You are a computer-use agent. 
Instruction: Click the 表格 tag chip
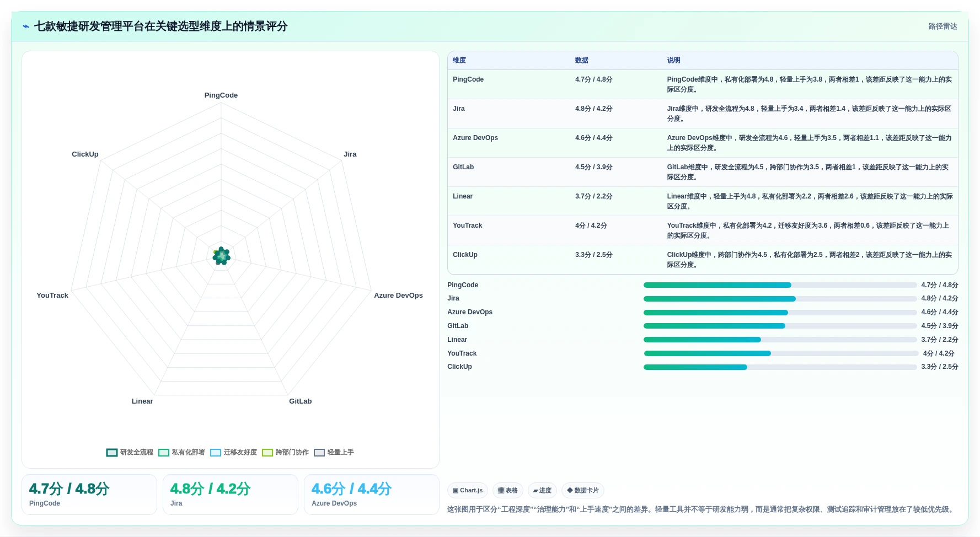point(508,490)
